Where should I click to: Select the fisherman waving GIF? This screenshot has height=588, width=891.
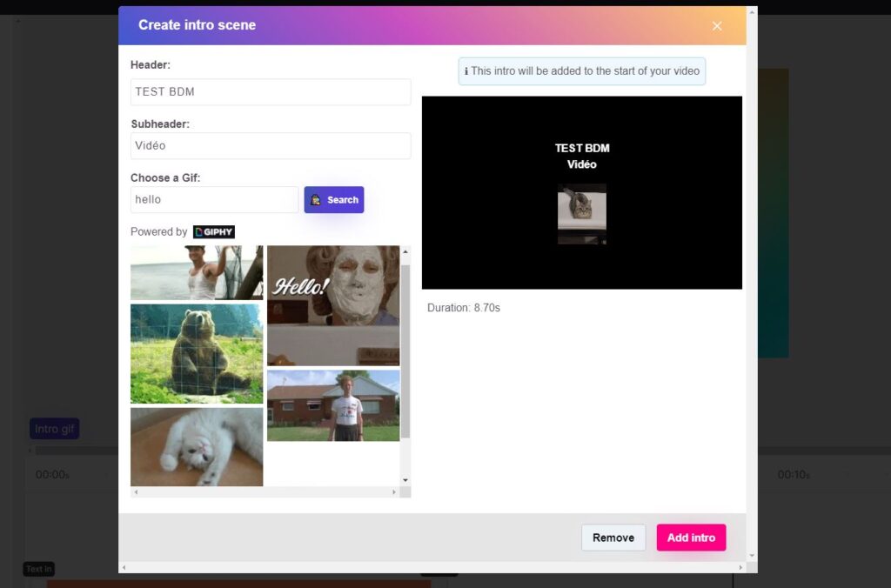[197, 272]
